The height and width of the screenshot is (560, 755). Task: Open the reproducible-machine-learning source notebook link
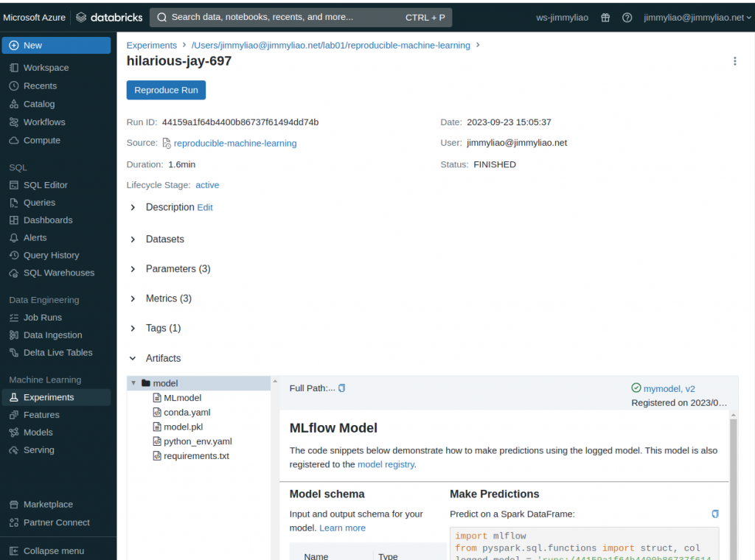click(x=235, y=144)
